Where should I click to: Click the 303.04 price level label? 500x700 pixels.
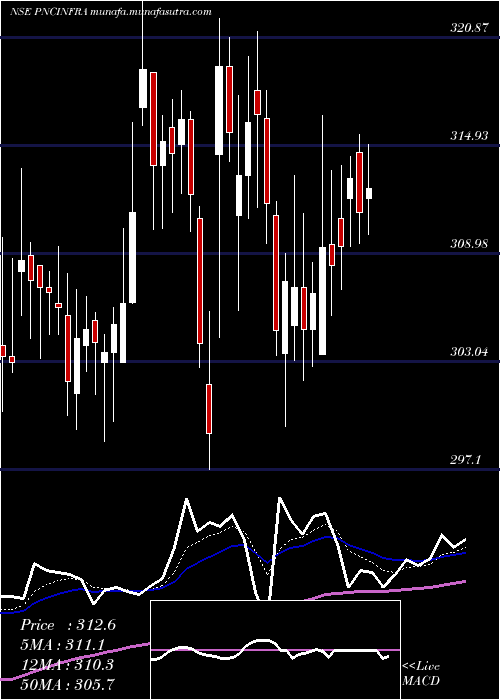(x=469, y=352)
